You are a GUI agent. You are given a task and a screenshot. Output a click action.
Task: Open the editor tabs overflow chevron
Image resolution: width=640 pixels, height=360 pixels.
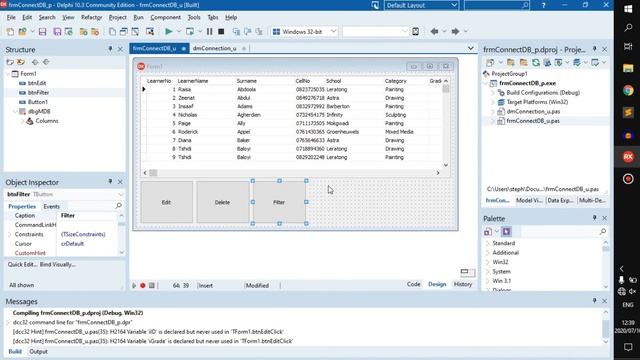click(471, 48)
